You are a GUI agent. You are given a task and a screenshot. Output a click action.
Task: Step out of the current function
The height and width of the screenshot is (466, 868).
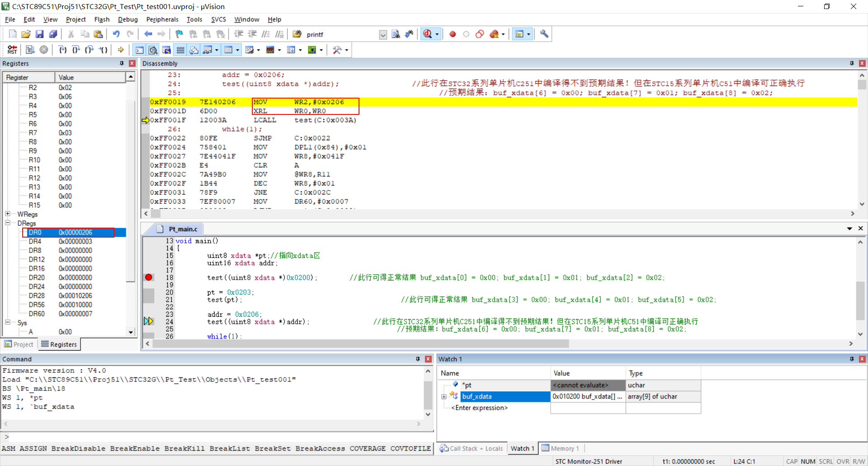[90, 50]
